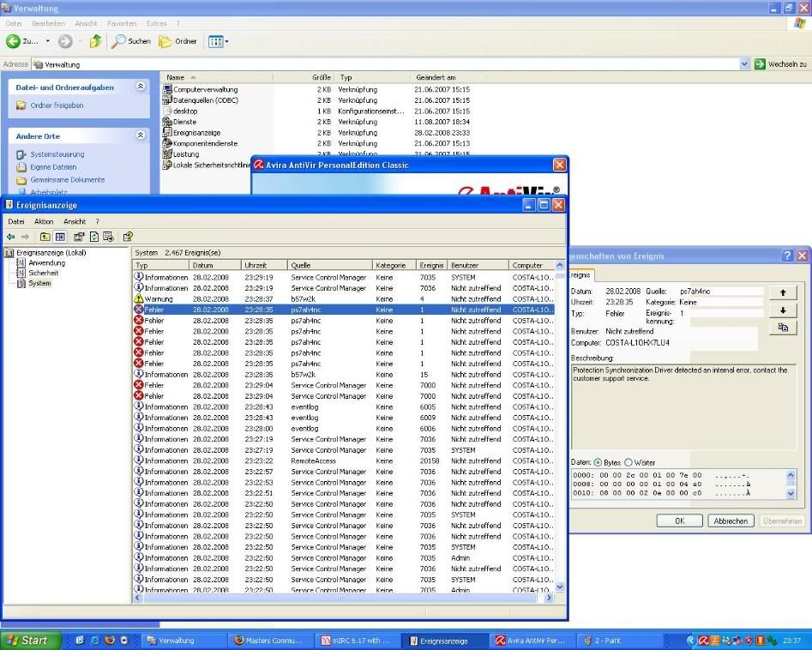This screenshot has height=650, width=812.
Task: Export the event list via toolbar icon
Action: point(108,237)
